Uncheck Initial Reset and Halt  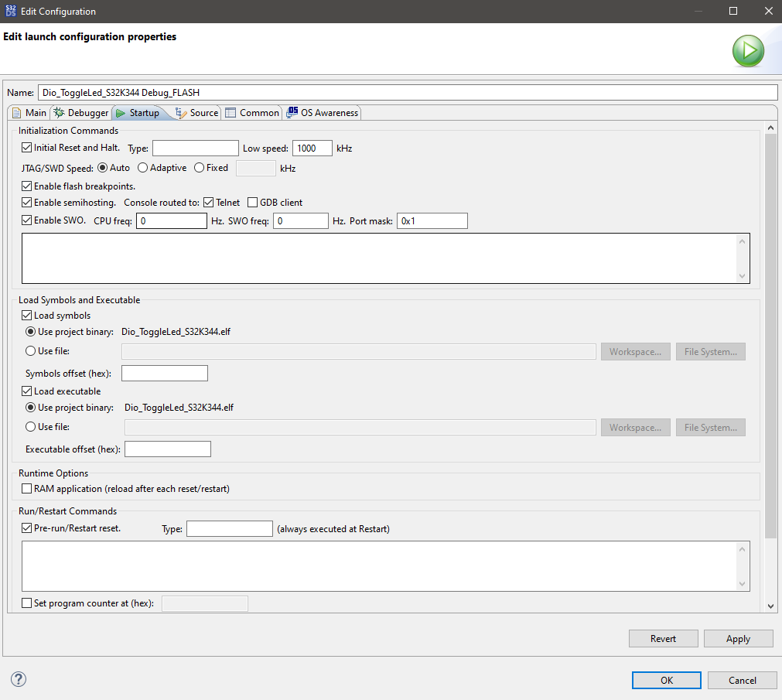[x=27, y=148]
